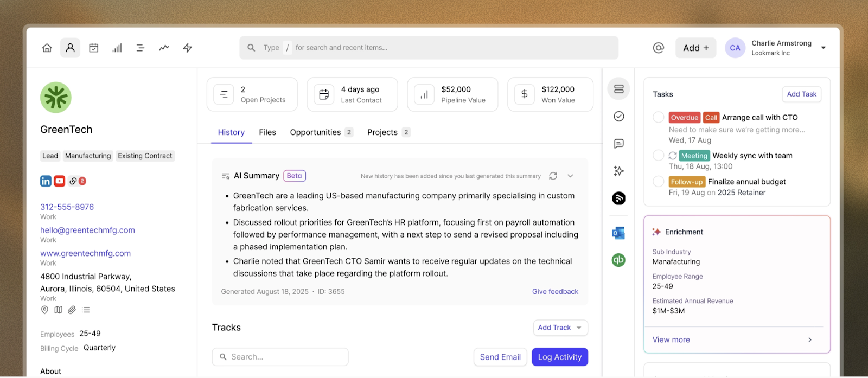Click the Follow-up label on budget task

(x=687, y=182)
